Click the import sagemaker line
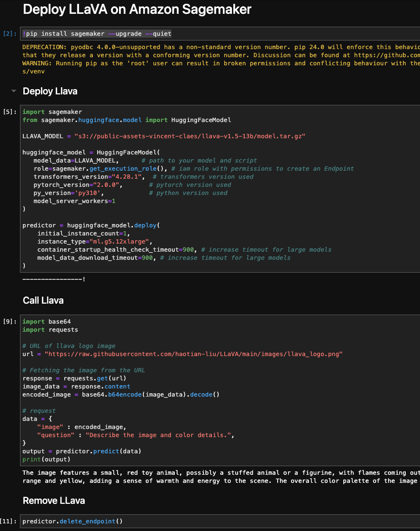420x531 pixels. (x=52, y=112)
